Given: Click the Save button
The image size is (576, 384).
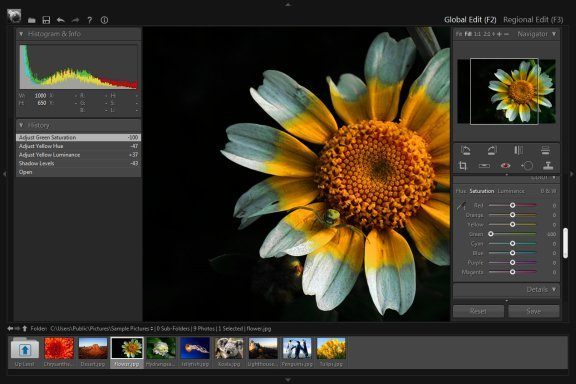Looking at the screenshot, I should (x=534, y=311).
